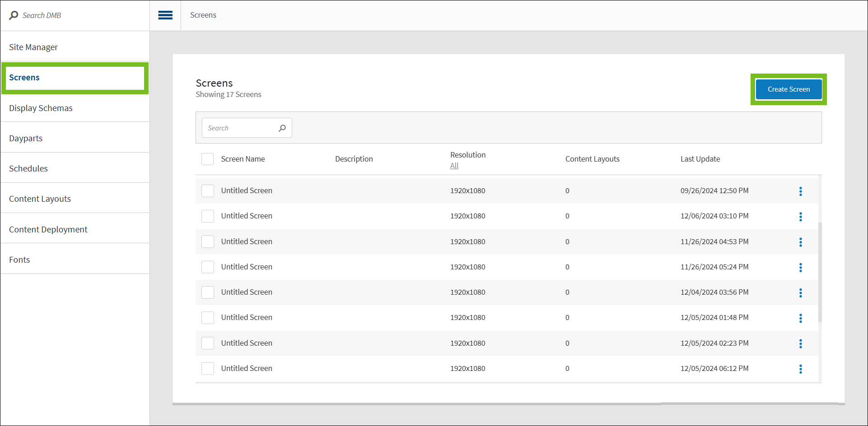Go to Display Schemas in the sidebar
The image size is (868, 426).
41,108
